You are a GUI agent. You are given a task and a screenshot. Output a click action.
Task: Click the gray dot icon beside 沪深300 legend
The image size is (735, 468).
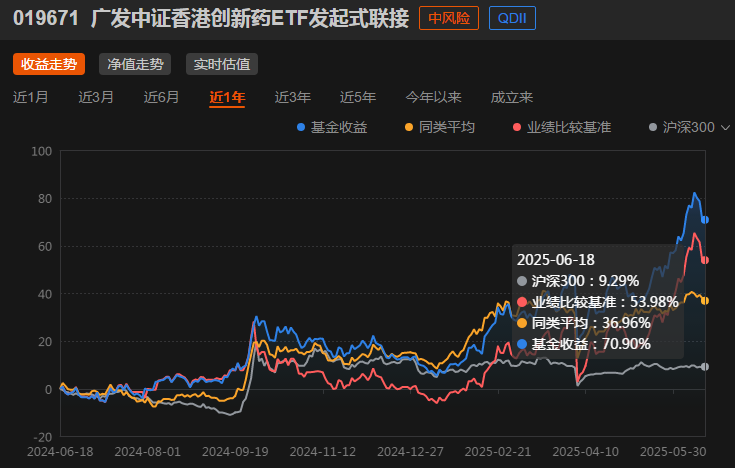[x=652, y=127]
